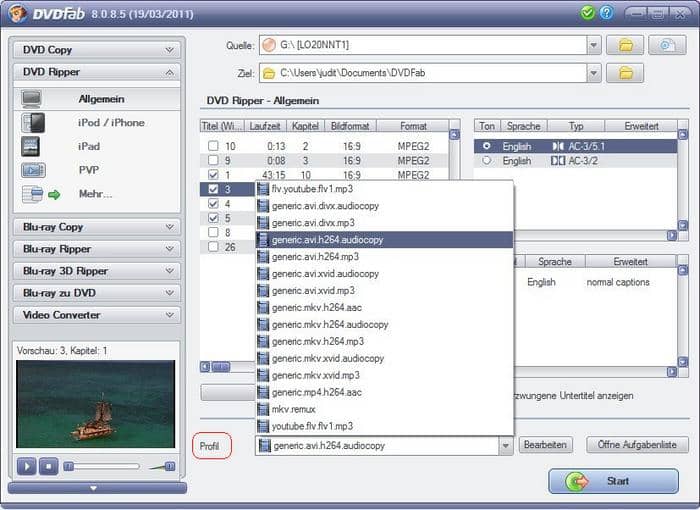Image resolution: width=700 pixels, height=510 pixels.
Task: Select the Allgemein monitor icon
Action: pyautogui.click(x=31, y=99)
